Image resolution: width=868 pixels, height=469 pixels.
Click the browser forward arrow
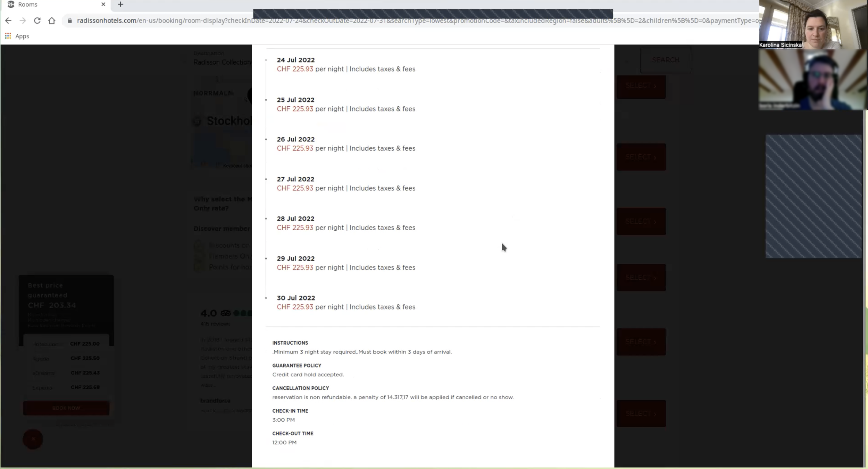23,20
